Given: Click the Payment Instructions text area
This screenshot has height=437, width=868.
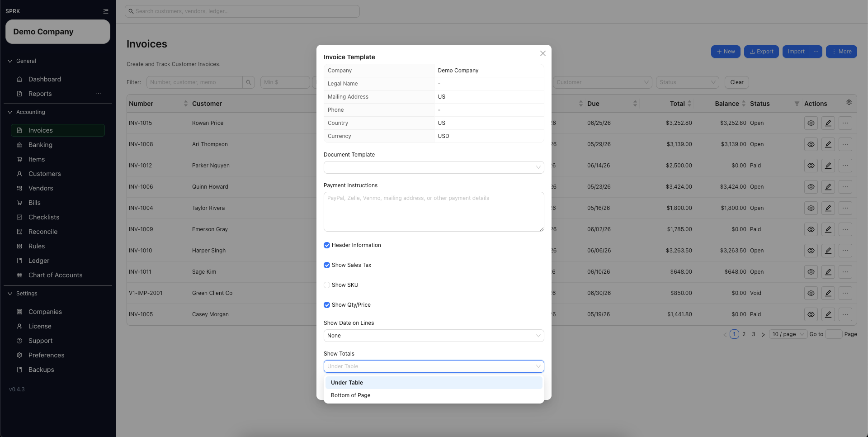Looking at the screenshot, I should (x=434, y=212).
